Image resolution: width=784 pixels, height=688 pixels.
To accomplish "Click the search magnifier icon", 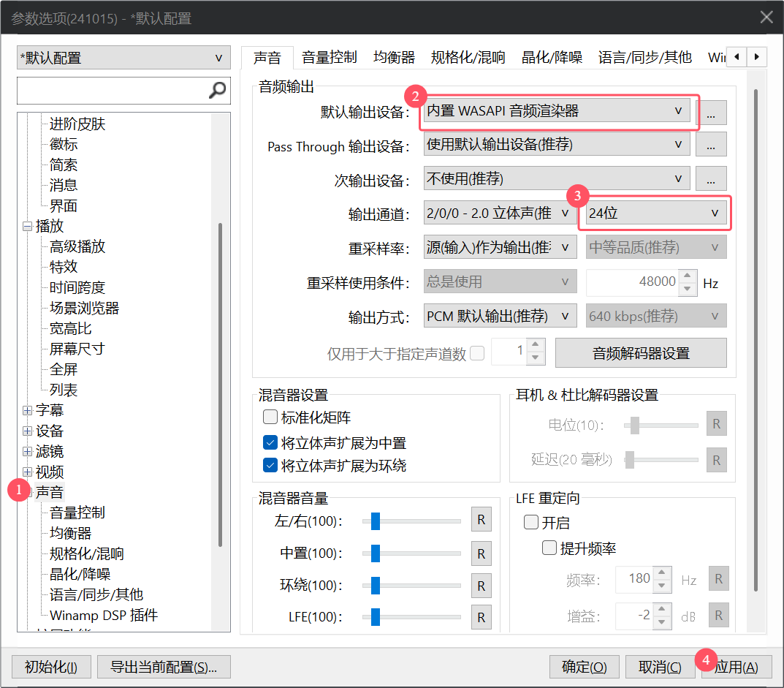I will tap(217, 91).
